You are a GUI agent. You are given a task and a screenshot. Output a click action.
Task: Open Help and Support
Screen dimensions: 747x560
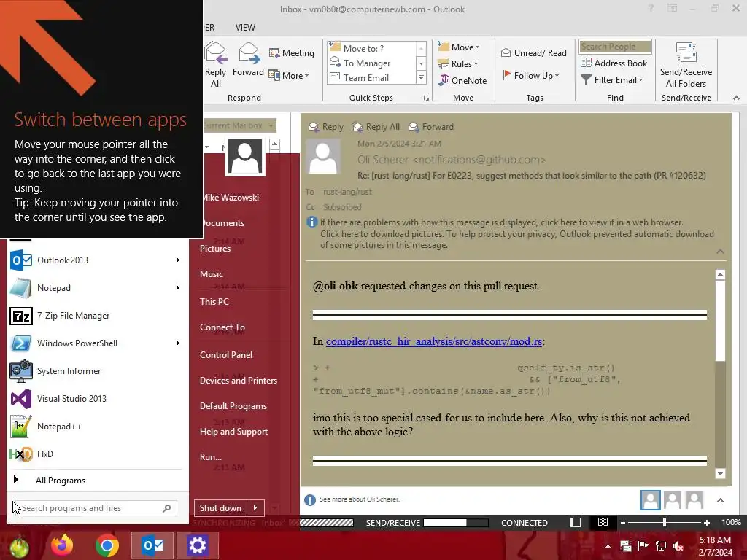tap(233, 432)
